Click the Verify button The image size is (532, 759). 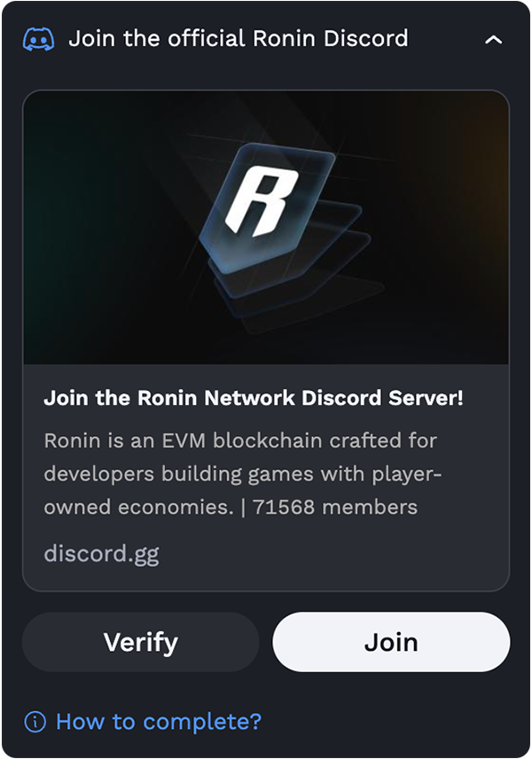(x=140, y=642)
